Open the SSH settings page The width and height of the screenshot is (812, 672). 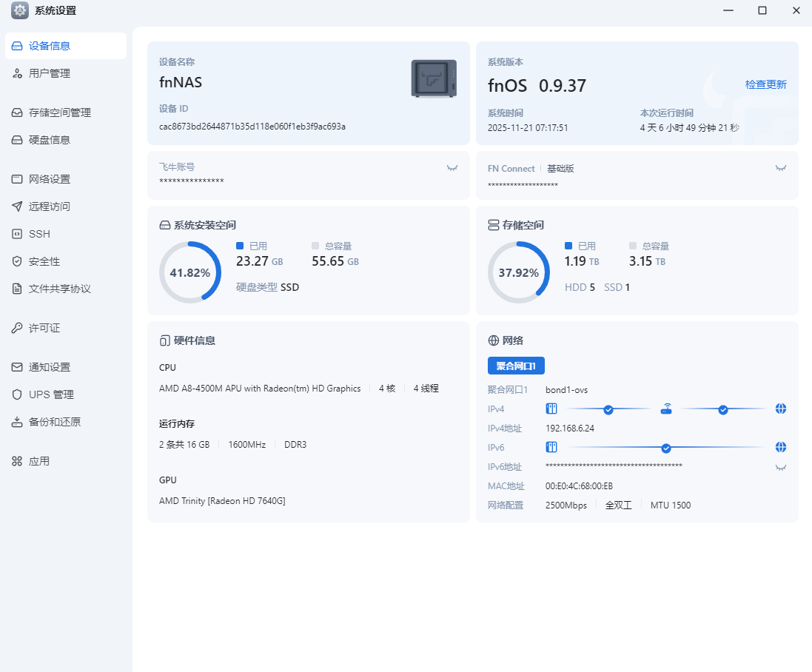point(39,234)
